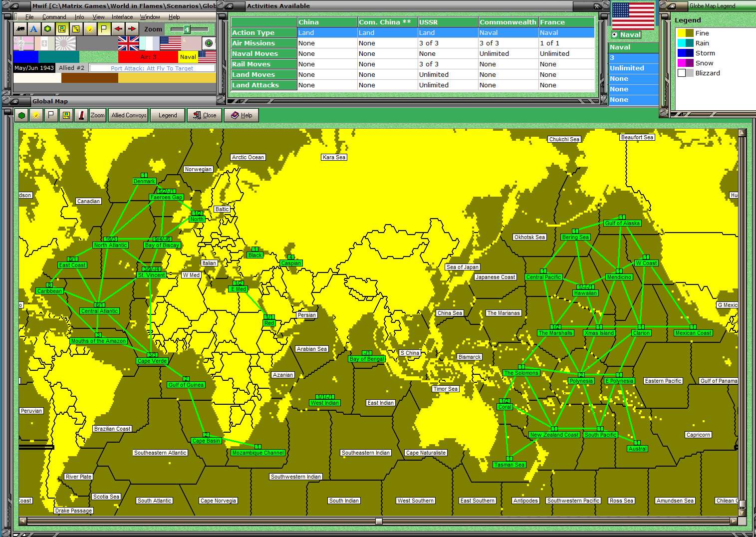756x537 pixels.
Task: Open the Info menu
Action: pyautogui.click(x=79, y=17)
